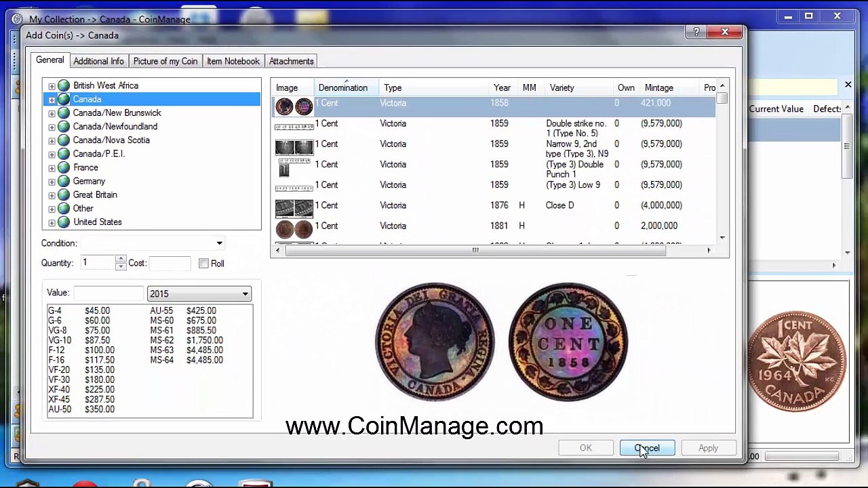Open the Condition dropdown

click(x=219, y=243)
